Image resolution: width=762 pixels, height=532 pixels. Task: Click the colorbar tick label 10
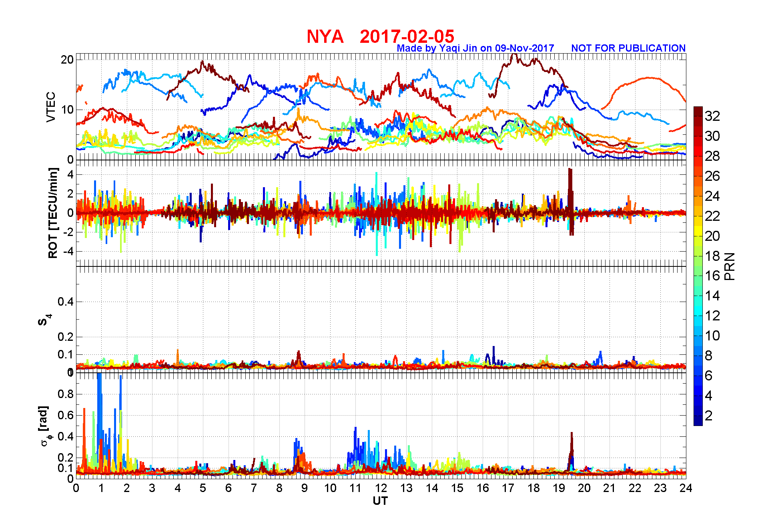click(712, 336)
